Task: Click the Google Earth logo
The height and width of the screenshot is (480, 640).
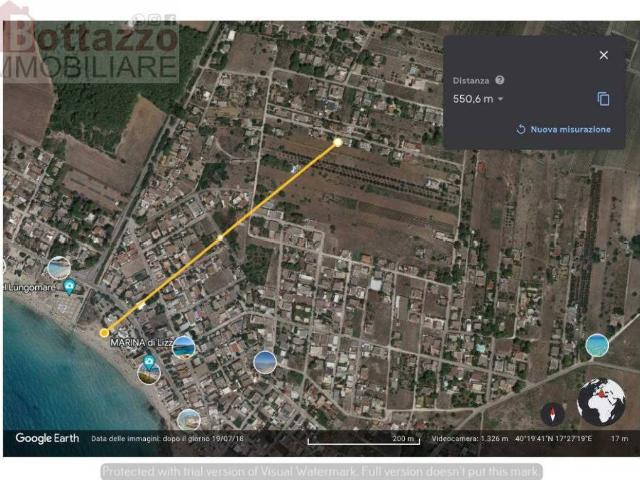Action: pos(47,439)
